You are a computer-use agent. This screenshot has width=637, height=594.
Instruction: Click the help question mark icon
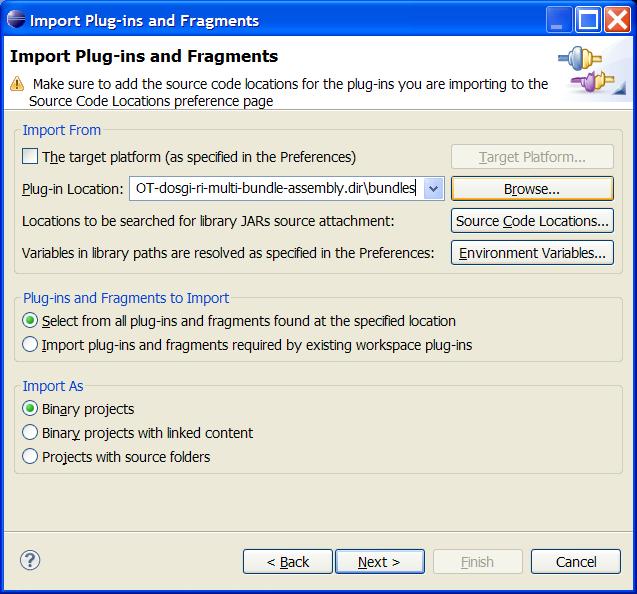point(30,561)
